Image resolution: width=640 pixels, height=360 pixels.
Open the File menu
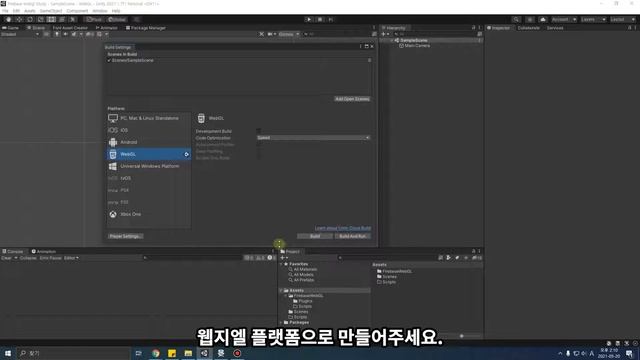(5, 11)
